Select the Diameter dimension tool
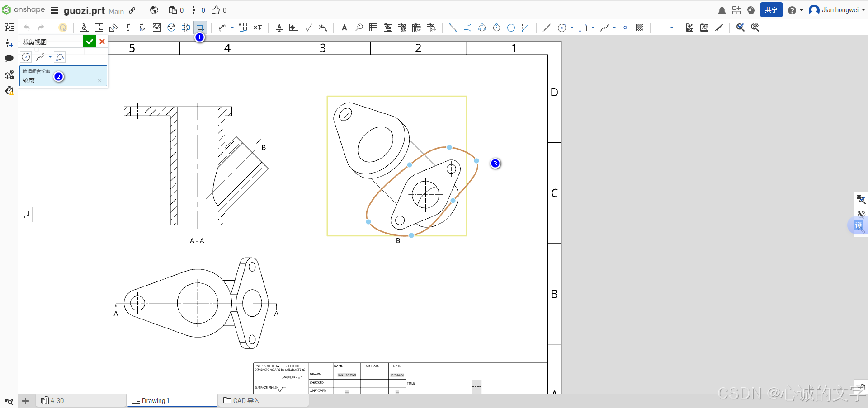Image resolution: width=868 pixels, height=408 pixels. point(258,28)
